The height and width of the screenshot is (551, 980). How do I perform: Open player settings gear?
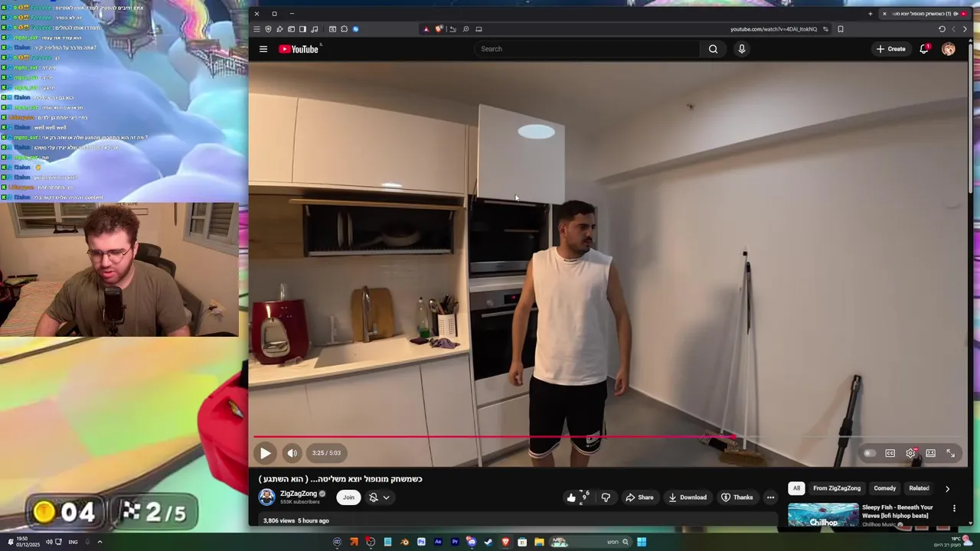click(x=910, y=453)
